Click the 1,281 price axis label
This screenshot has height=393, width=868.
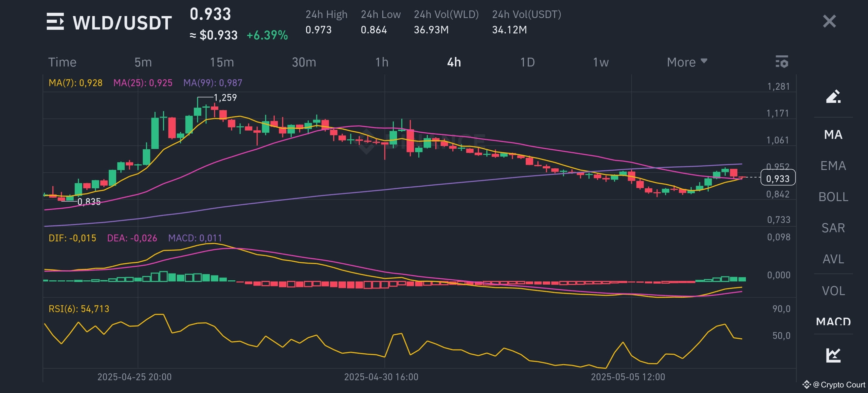click(778, 86)
